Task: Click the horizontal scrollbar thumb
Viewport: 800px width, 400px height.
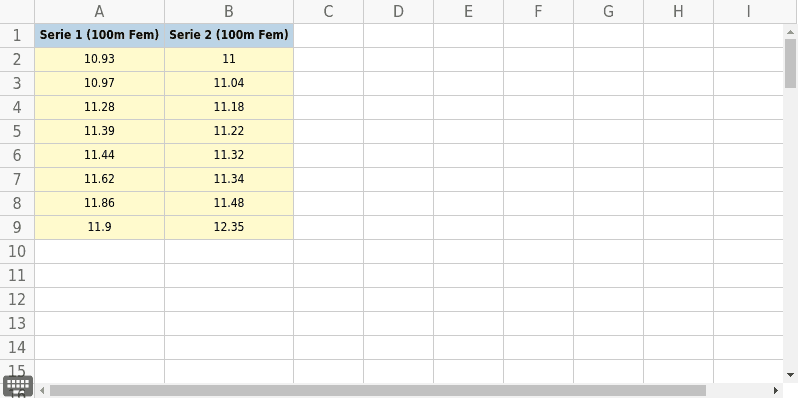Action: point(375,390)
